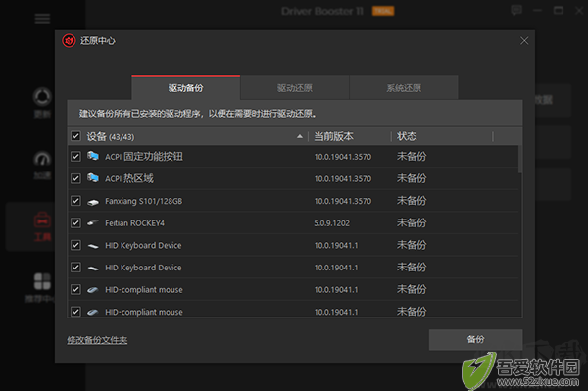Click the ACPI thermal zone device icon
This screenshot has width=588, height=391.
pyautogui.click(x=93, y=178)
